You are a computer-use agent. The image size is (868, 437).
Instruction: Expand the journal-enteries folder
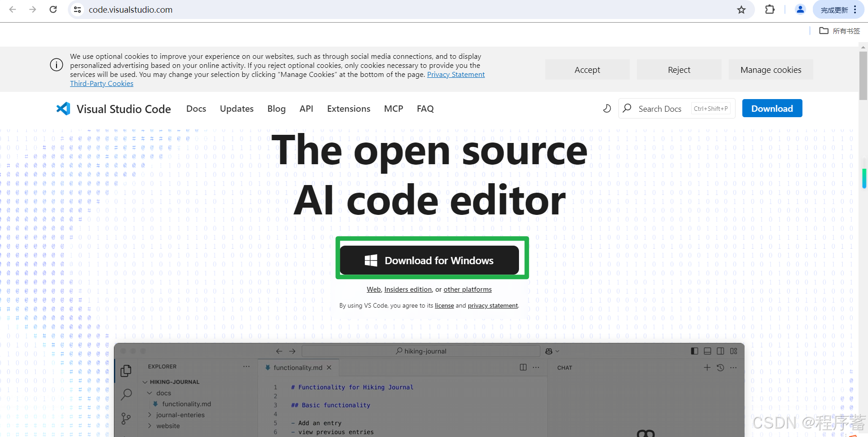pos(150,415)
